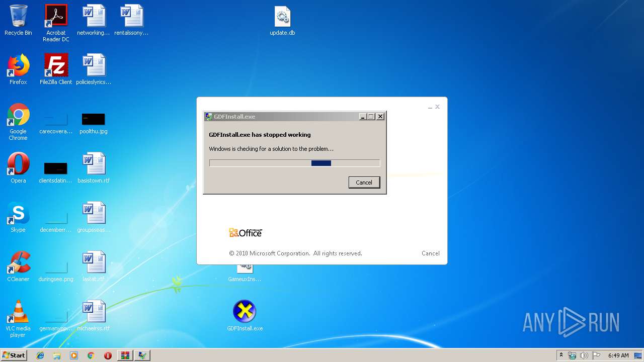Click the Office logo in the setup window
Viewport: 644px width, 362px height.
[246, 233]
